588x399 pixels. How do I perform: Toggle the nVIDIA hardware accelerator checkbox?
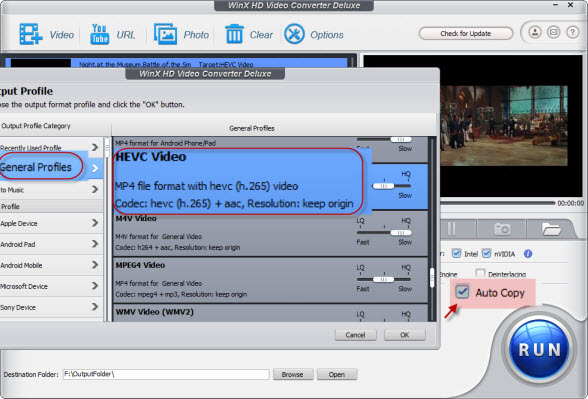coord(486,254)
